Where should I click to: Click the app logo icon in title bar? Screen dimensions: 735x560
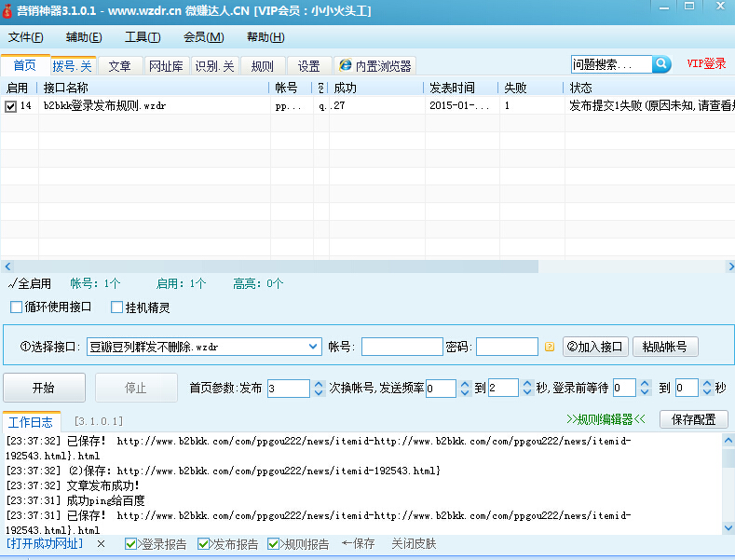[x=7, y=9]
